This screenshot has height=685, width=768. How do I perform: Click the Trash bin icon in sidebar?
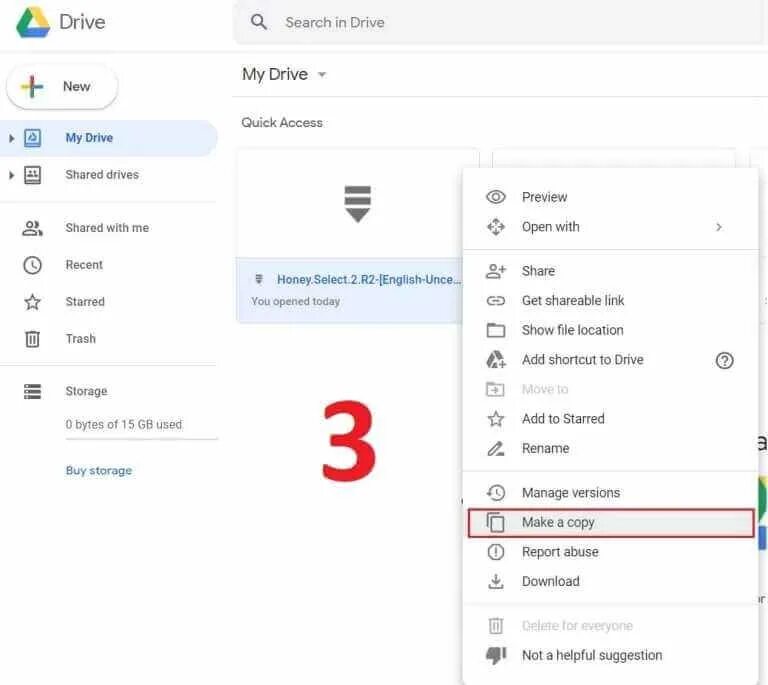tap(32, 339)
